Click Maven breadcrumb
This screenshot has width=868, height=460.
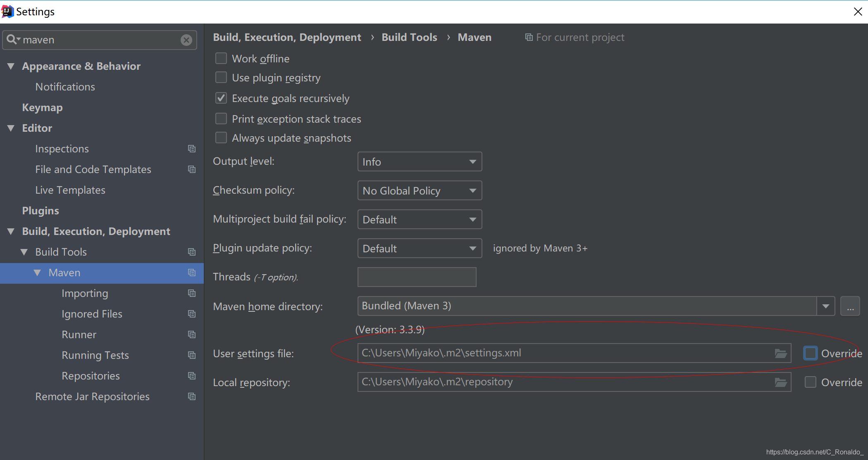[x=475, y=38]
